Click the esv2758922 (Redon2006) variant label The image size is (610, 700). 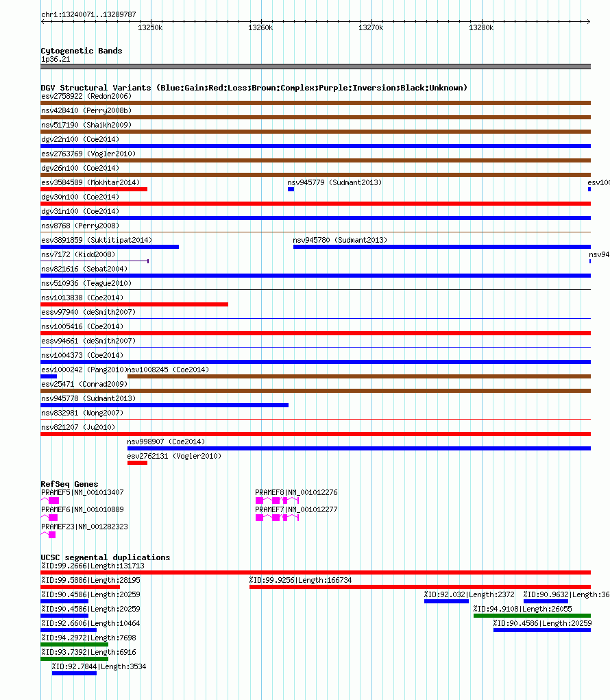tap(86, 96)
